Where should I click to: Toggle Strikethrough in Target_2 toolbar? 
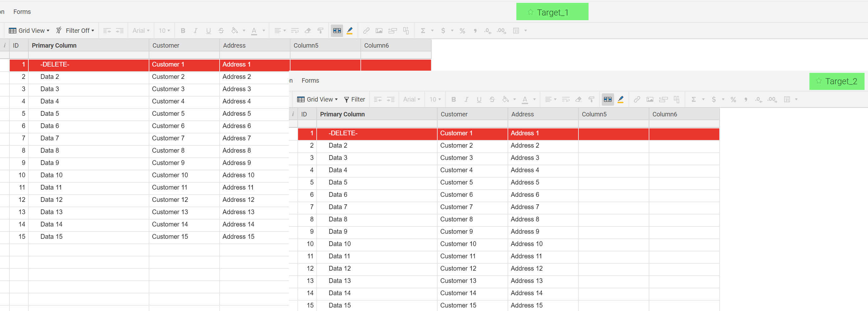492,99
